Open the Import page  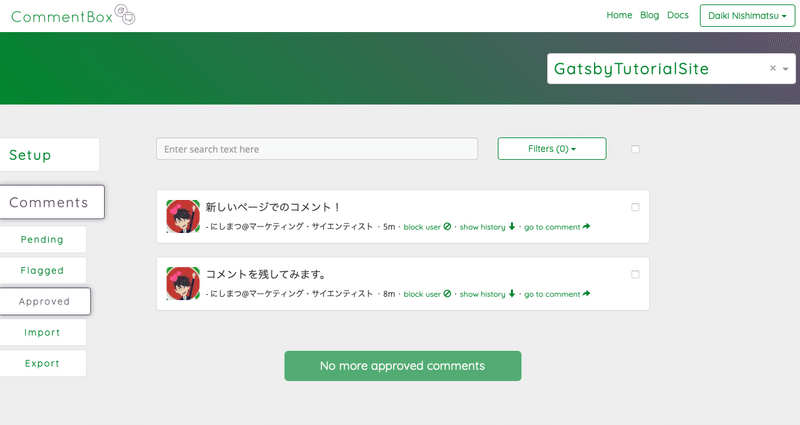tap(43, 333)
